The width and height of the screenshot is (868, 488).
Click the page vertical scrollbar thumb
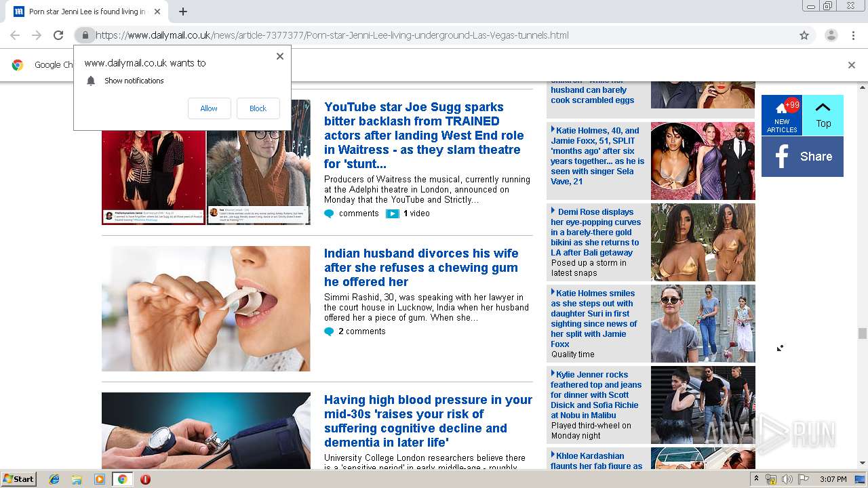coord(863,333)
